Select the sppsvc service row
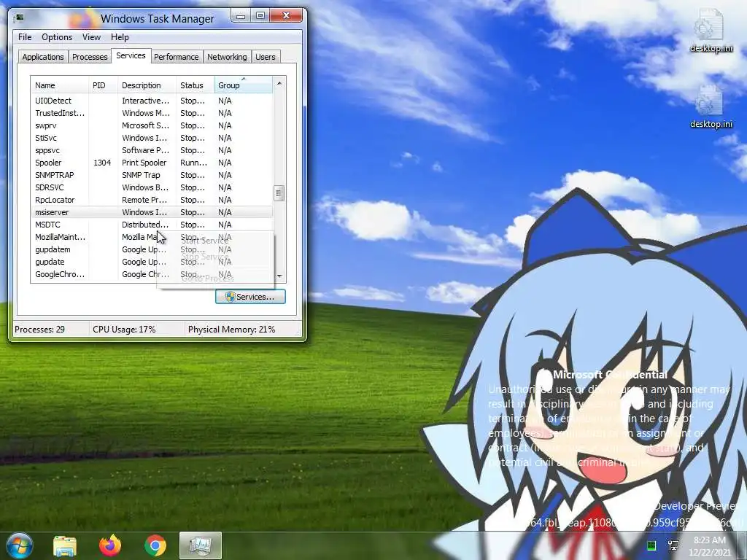Viewport: 747px width, 560px height. pos(152,150)
